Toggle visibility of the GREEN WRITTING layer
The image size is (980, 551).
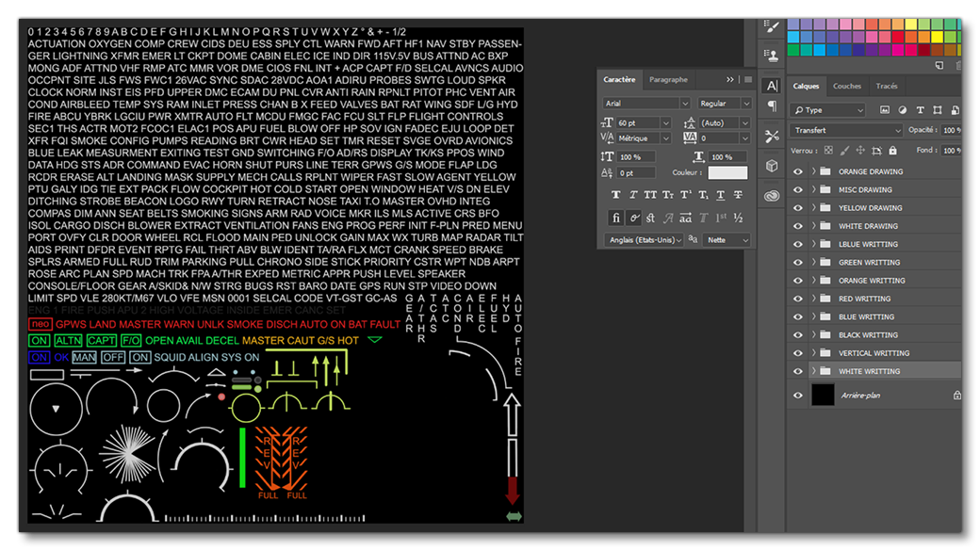coord(798,262)
